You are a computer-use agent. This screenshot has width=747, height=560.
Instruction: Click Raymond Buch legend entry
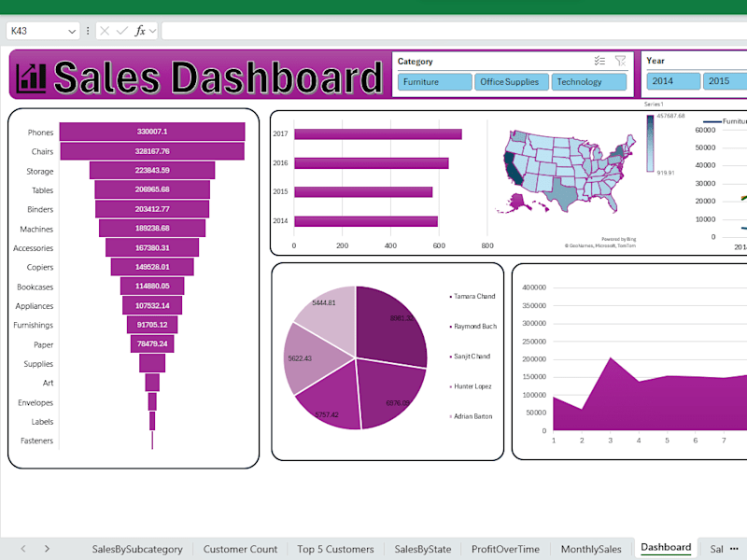pyautogui.click(x=473, y=326)
